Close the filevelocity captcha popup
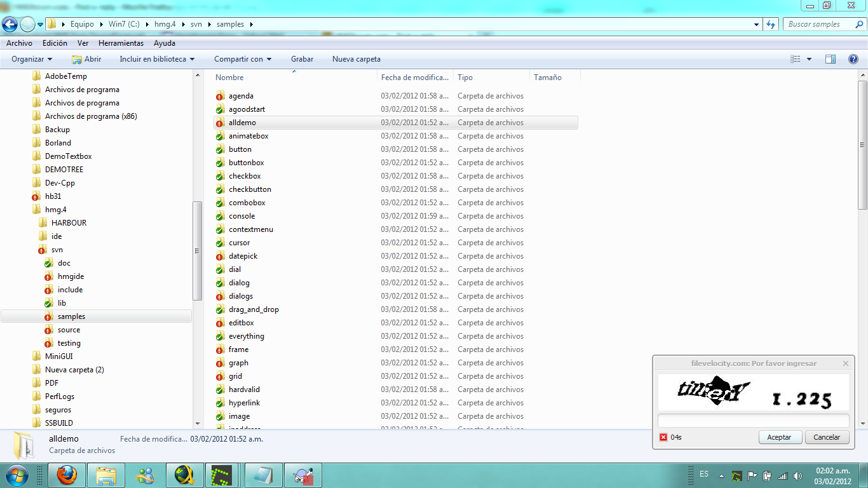The image size is (868, 488). pyautogui.click(x=845, y=363)
